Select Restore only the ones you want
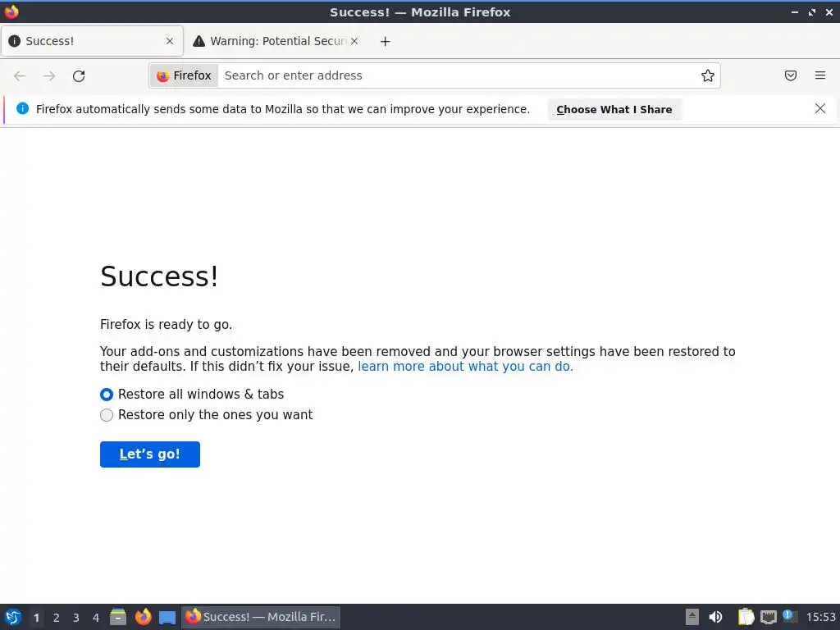Screen dimensions: 840x630 (107, 415)
